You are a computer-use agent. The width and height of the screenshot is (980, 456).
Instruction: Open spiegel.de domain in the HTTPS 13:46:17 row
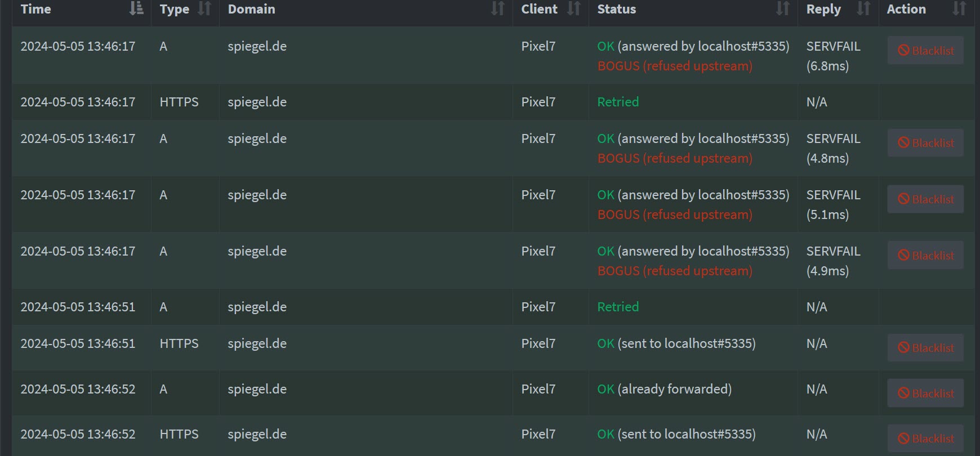coord(257,102)
